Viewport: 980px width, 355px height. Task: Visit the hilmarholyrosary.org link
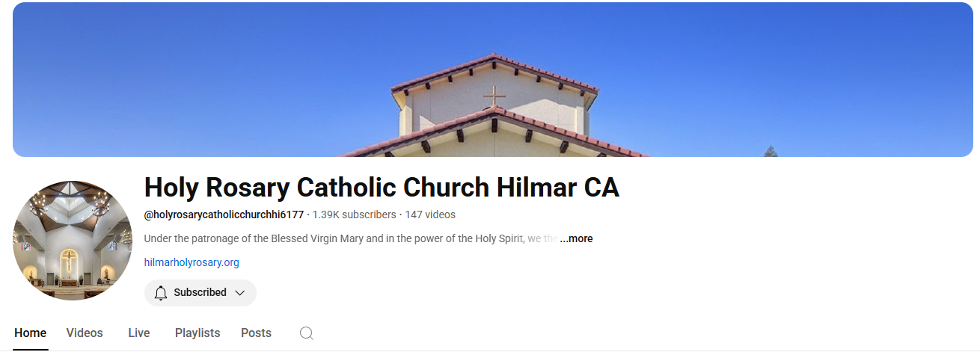(192, 262)
